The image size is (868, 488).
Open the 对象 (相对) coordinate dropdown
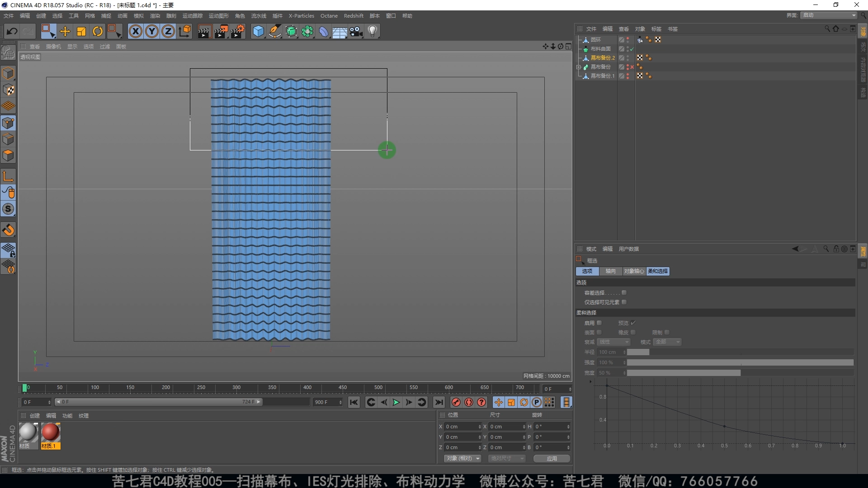[463, 458]
